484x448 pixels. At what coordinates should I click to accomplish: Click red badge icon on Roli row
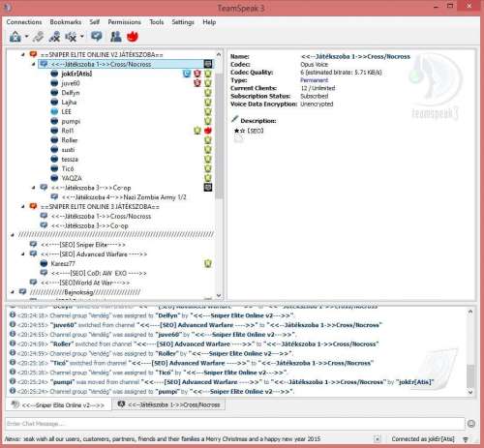pos(208,131)
